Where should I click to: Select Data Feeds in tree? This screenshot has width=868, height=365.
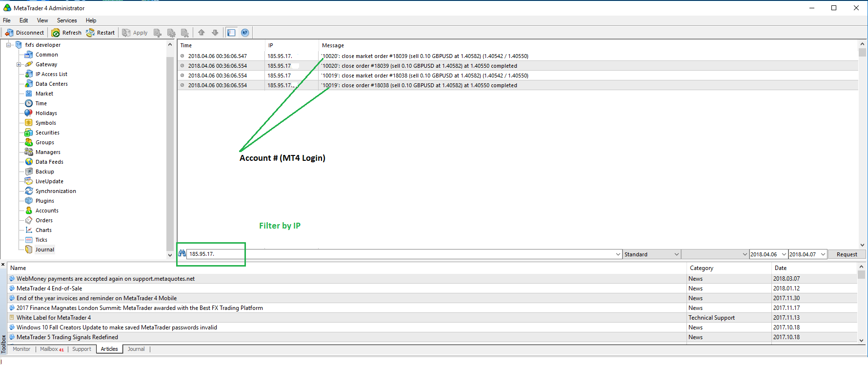pyautogui.click(x=49, y=162)
